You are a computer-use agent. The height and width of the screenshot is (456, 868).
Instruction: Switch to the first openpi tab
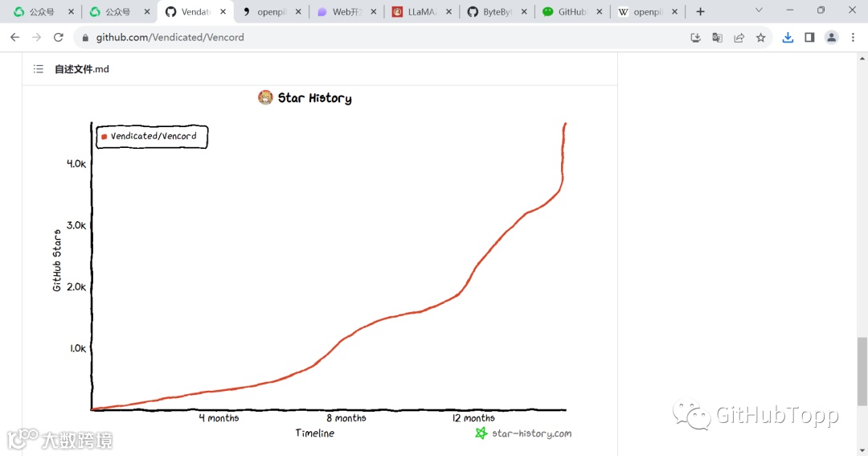(x=272, y=11)
